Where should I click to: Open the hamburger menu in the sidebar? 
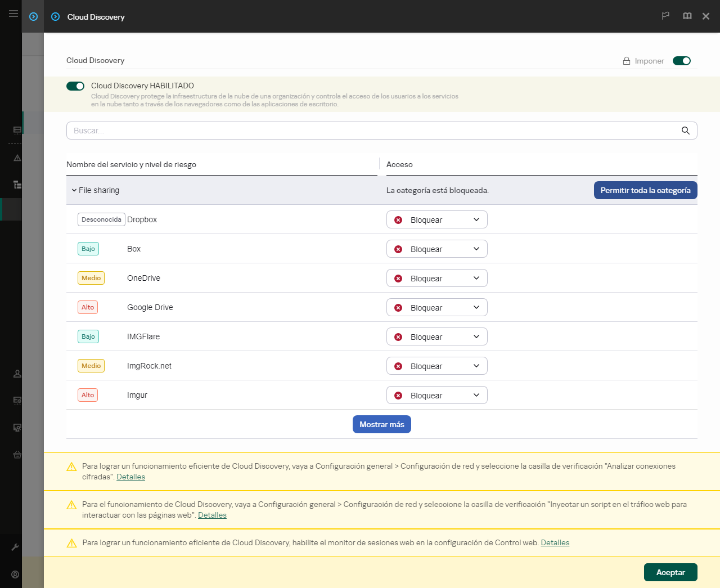13,14
